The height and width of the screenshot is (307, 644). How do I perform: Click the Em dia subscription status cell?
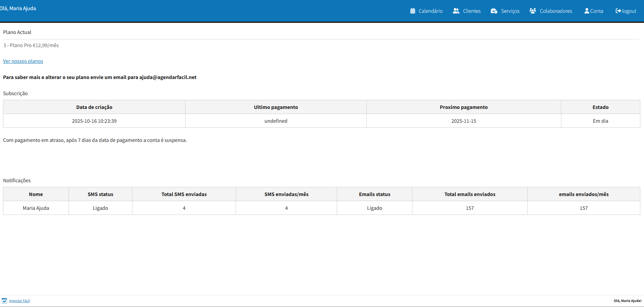pyautogui.click(x=600, y=121)
